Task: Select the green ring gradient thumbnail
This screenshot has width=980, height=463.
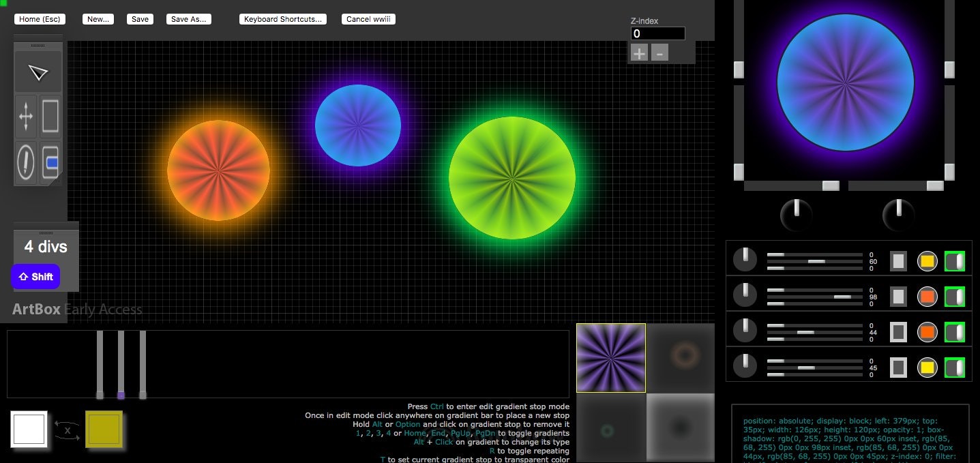Action: [611, 428]
